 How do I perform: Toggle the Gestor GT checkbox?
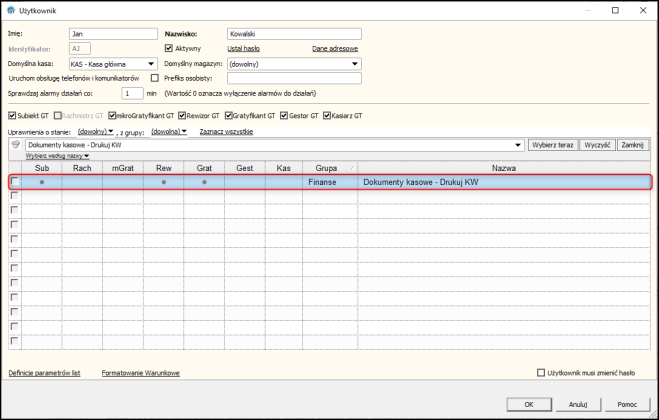[x=284, y=116]
